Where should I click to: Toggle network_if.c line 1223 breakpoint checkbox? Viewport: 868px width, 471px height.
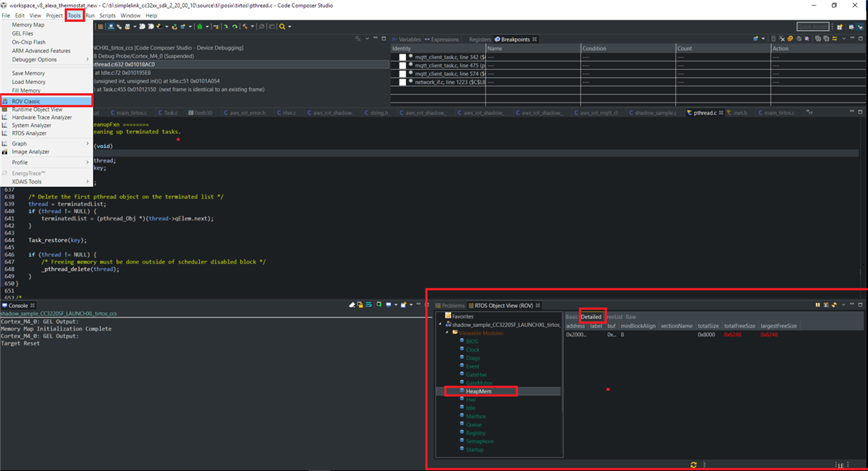pos(402,82)
